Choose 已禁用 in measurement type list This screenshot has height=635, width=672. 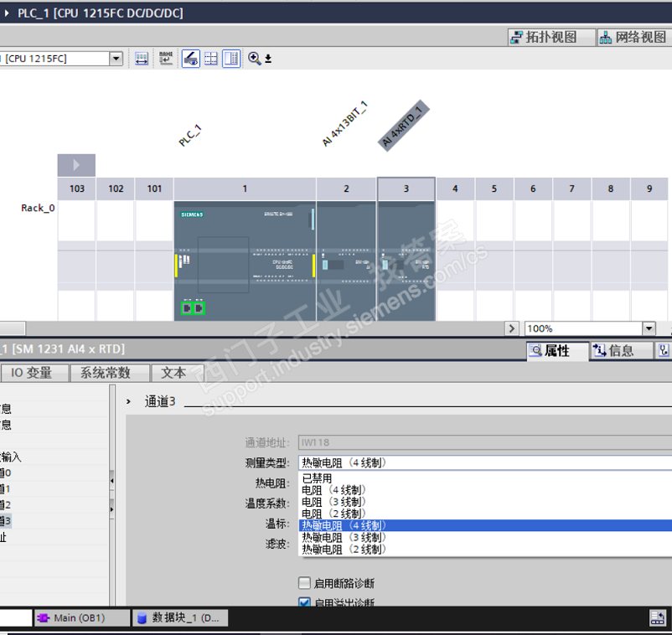click(x=485, y=478)
